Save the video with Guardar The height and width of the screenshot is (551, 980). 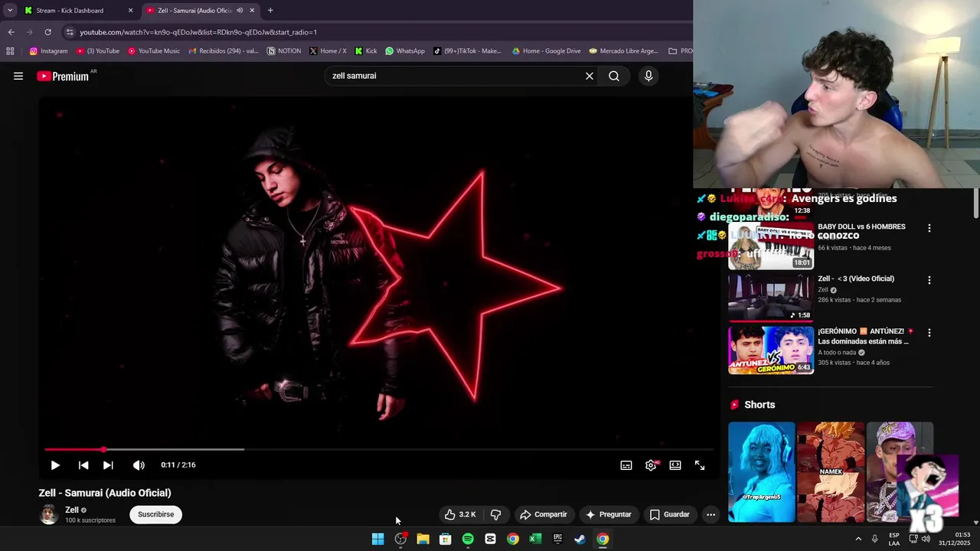click(x=670, y=514)
